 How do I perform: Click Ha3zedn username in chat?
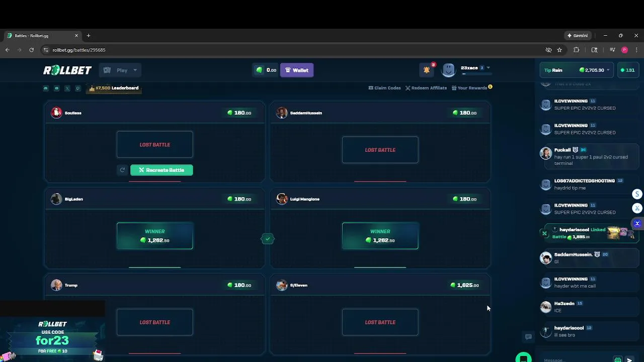tap(564, 304)
